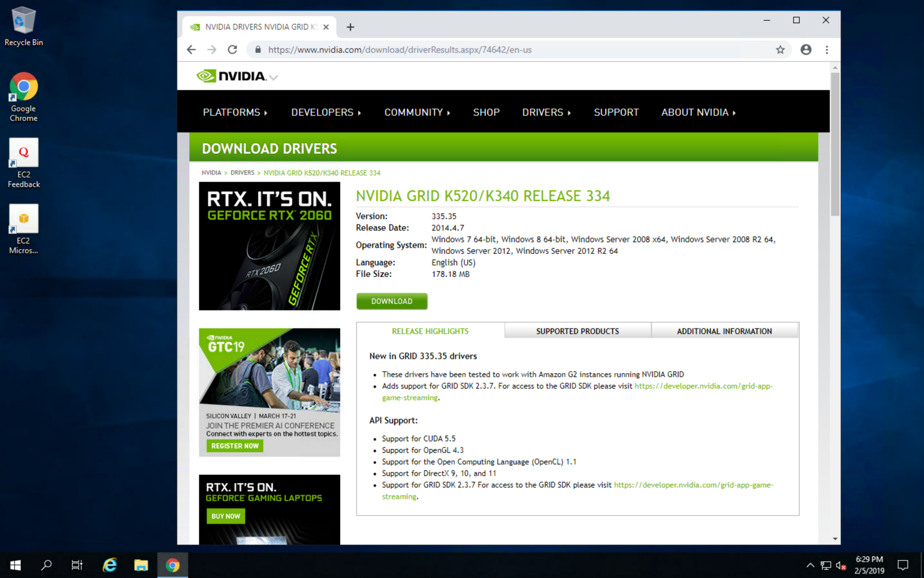Open the Support navigation link
Image resolution: width=924 pixels, height=578 pixels.
(x=616, y=112)
